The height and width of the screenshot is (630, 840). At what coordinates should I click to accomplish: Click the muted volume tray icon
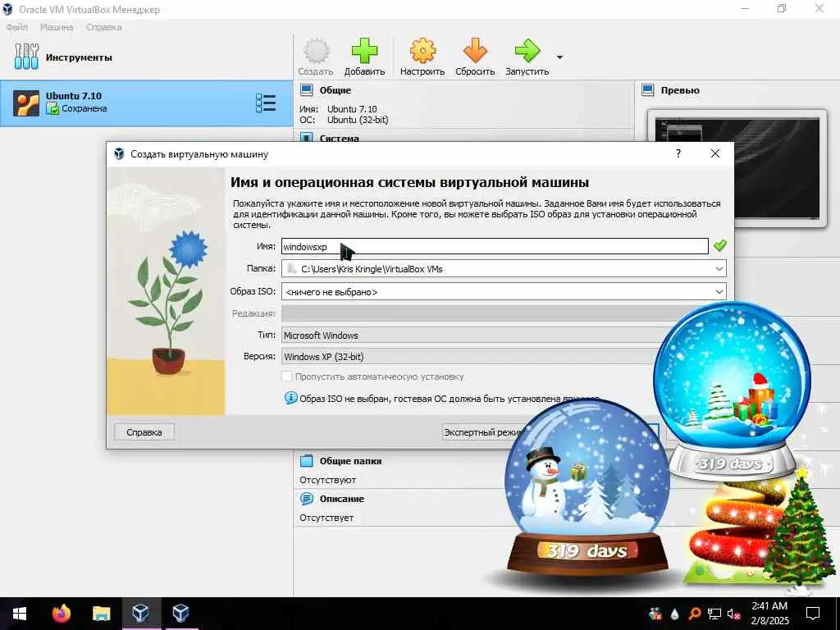click(734, 614)
